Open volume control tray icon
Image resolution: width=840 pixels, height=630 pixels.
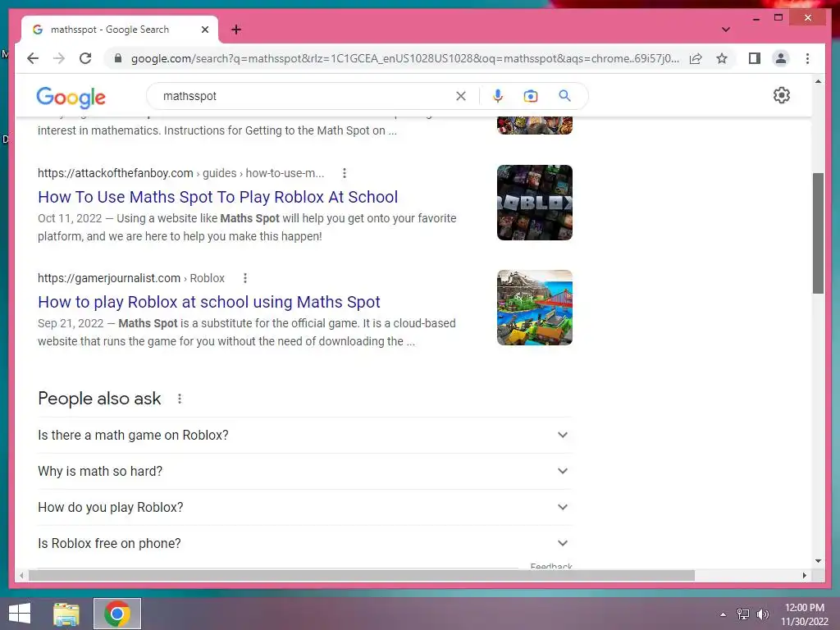point(763,614)
